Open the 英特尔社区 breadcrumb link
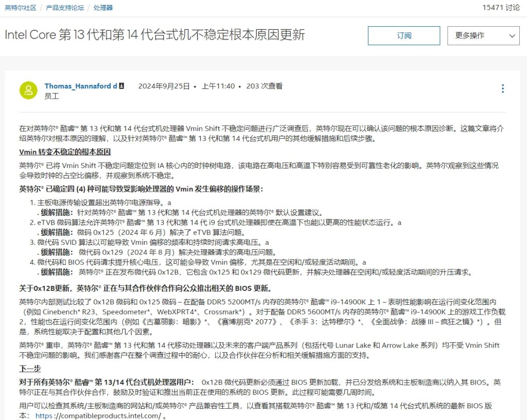 pyautogui.click(x=21, y=8)
